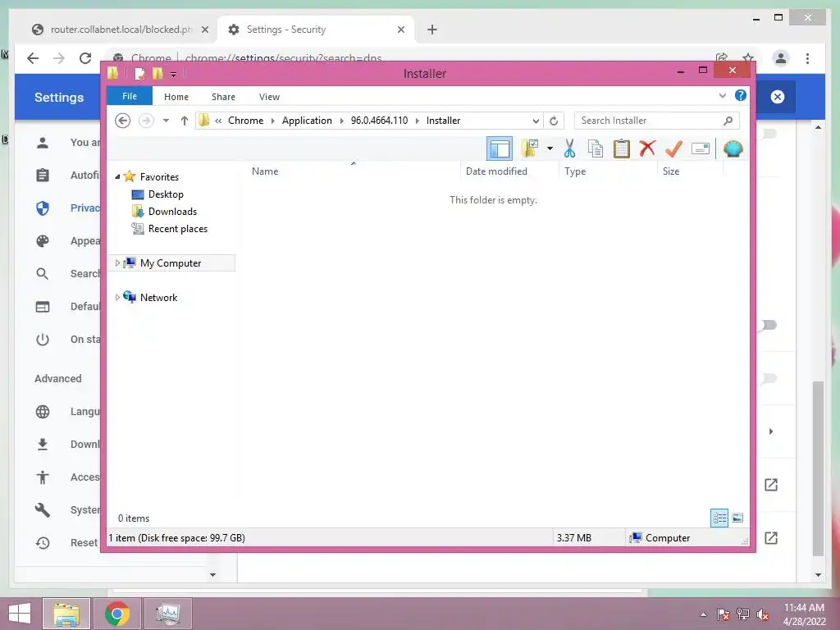
Task: Open Chrome three-dot menu
Action: pos(807,58)
